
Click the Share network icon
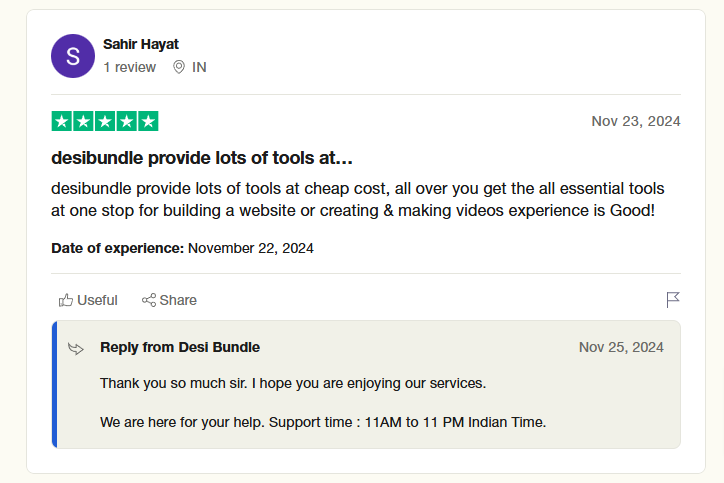coord(149,300)
